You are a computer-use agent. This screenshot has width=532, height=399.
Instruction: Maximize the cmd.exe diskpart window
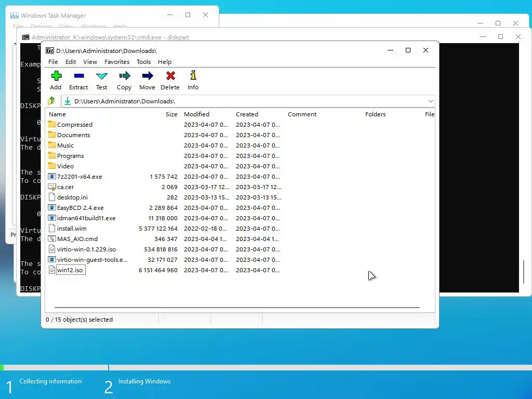(500, 37)
